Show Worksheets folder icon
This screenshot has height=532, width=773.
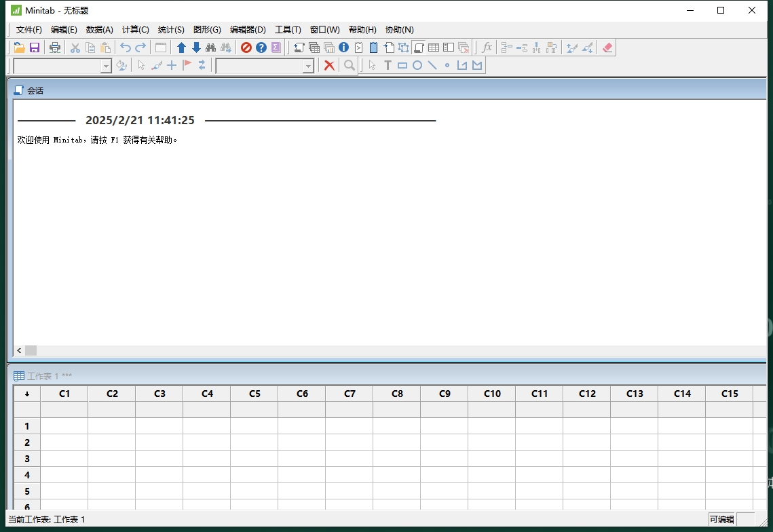pos(314,47)
